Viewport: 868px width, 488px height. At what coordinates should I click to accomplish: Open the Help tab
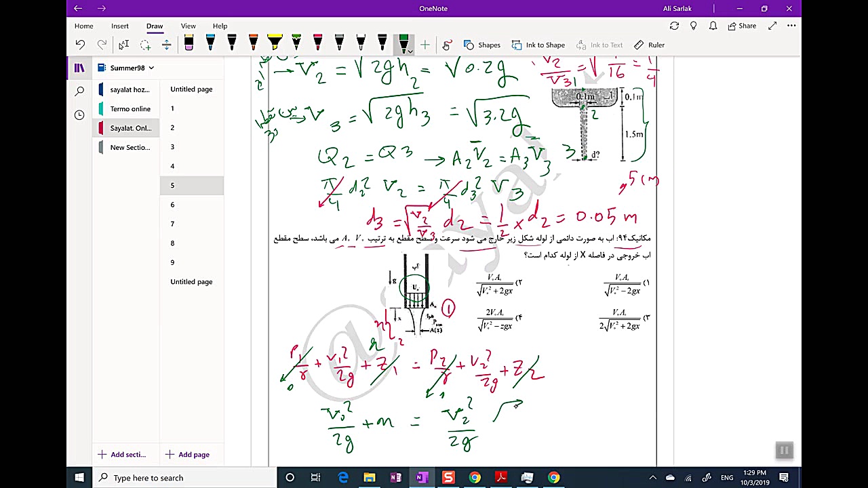(220, 26)
